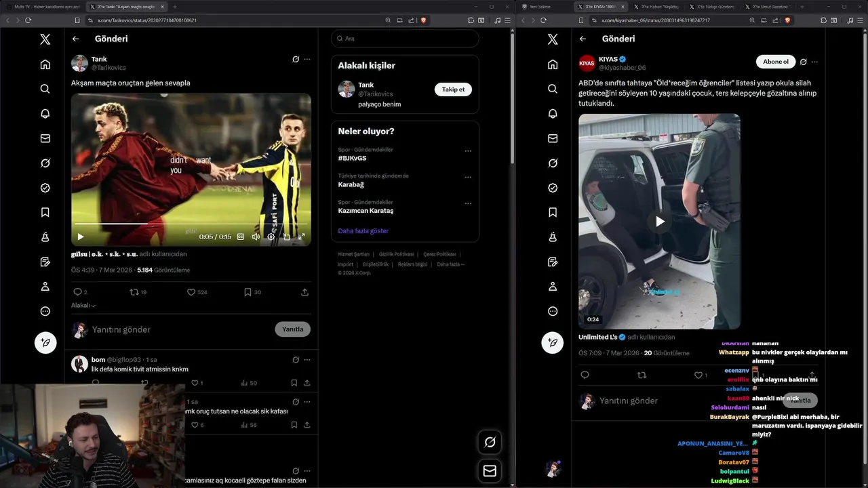Image resolution: width=868 pixels, height=488 pixels.
Task: Open new tab in left browser
Action: coord(175,7)
